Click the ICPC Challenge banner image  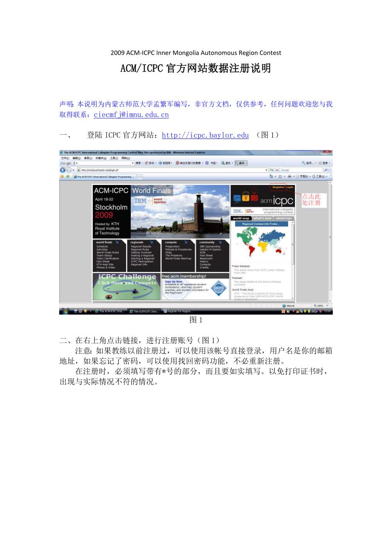(x=127, y=286)
